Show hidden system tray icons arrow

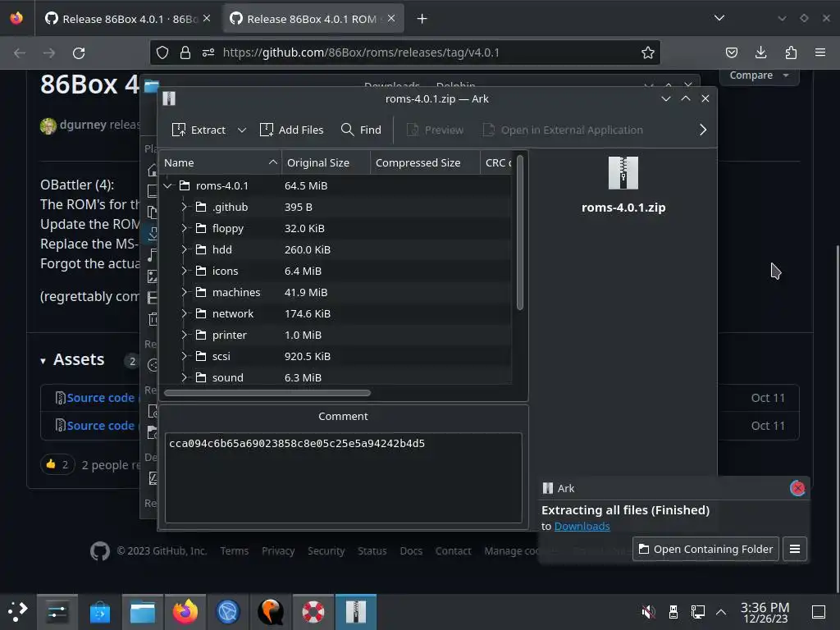click(721, 611)
